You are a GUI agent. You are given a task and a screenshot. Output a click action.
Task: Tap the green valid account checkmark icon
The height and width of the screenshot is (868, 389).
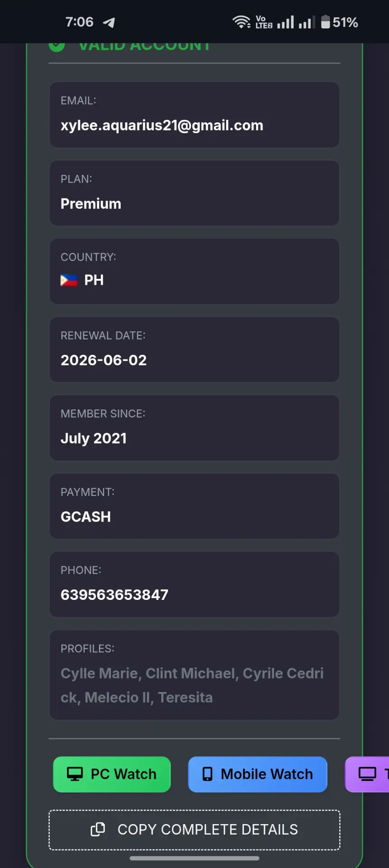pos(57,47)
